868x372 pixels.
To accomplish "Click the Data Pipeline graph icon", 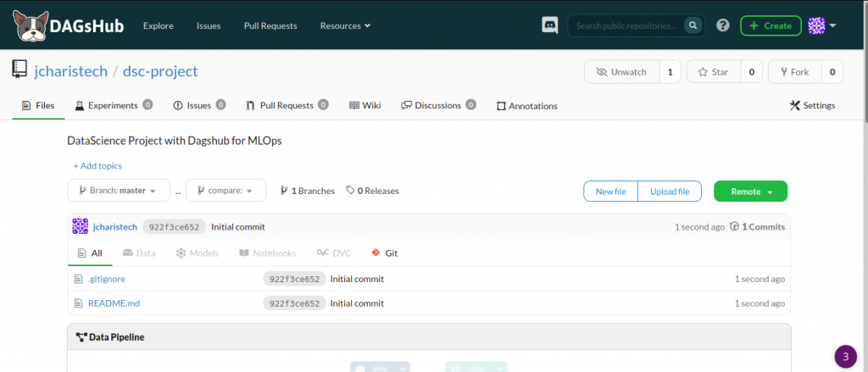I will (x=81, y=337).
